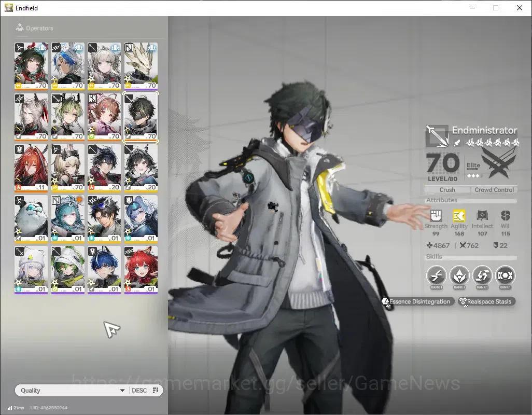532x415 pixels.
Task: Click the Endministrator sword class emblem
Action: (x=437, y=136)
